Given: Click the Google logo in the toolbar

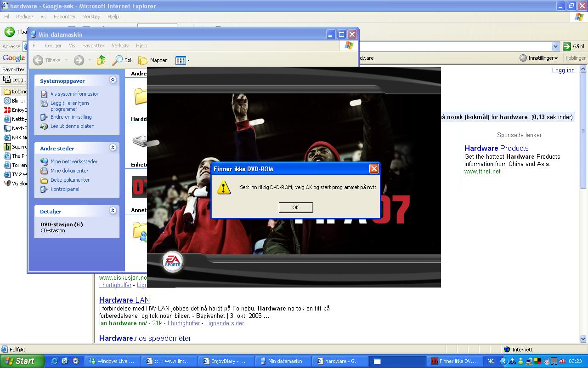Looking at the screenshot, I should coord(14,58).
